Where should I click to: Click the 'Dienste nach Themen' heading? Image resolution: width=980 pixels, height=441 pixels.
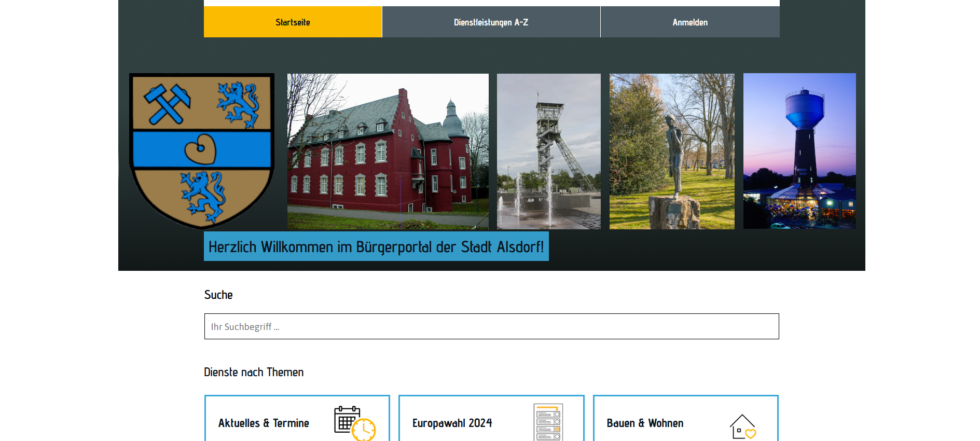click(254, 372)
